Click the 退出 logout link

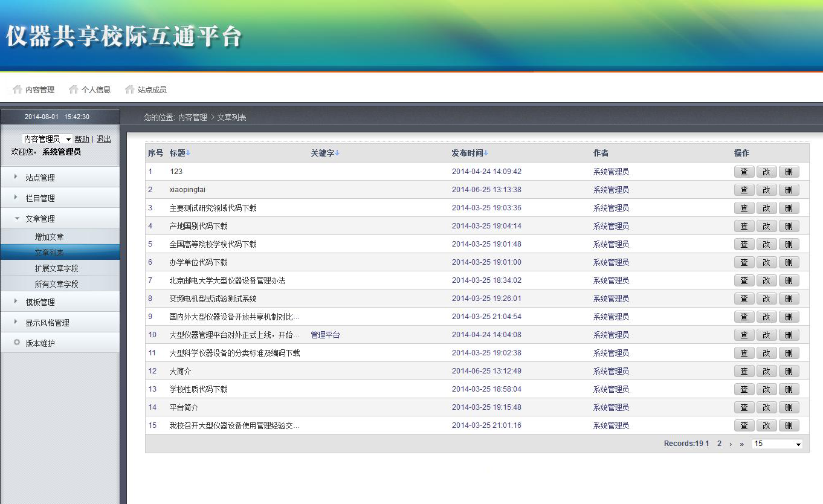point(104,139)
